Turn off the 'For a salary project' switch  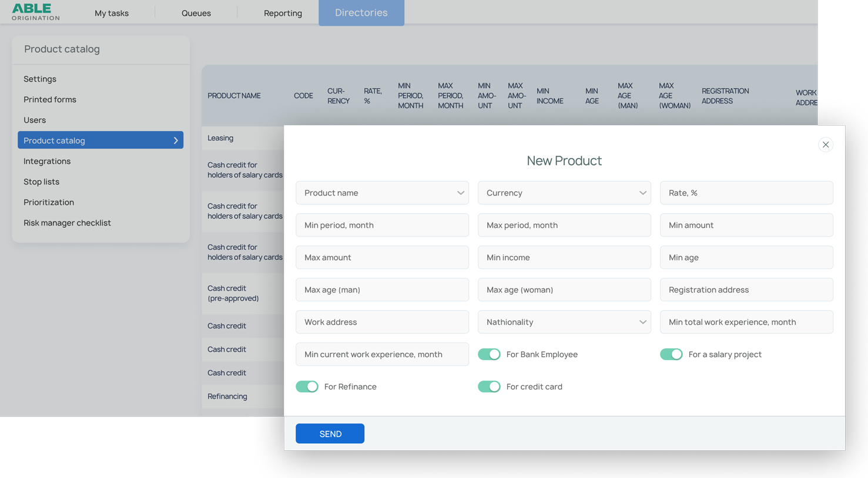point(671,354)
